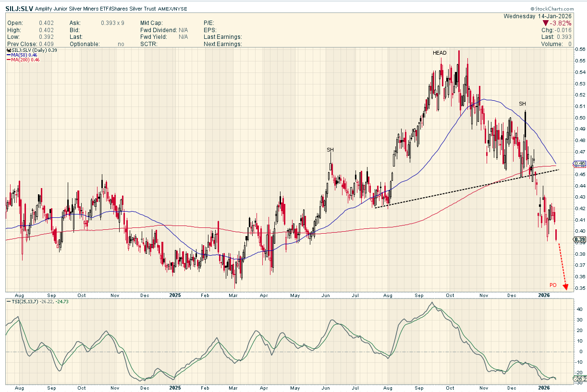Click the 0.46 moving average price tag

579,164
